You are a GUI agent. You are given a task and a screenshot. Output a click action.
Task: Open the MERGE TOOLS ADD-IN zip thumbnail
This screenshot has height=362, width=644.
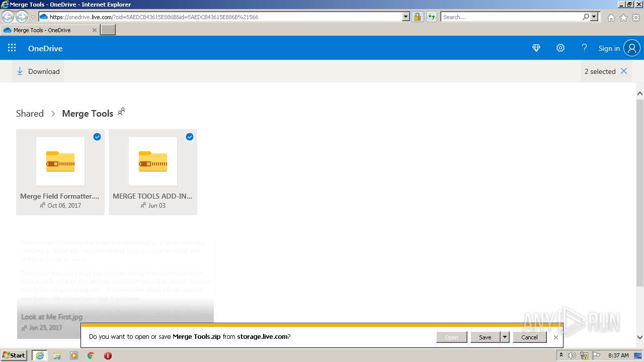[153, 161]
